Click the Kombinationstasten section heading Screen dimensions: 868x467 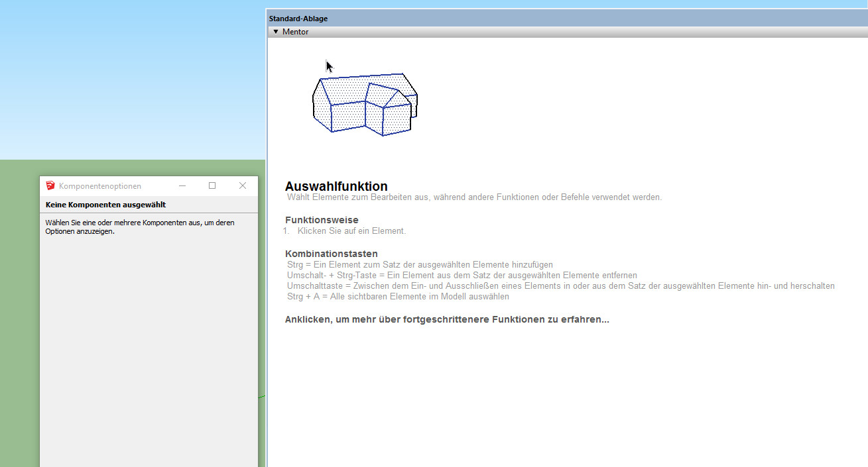coord(332,254)
